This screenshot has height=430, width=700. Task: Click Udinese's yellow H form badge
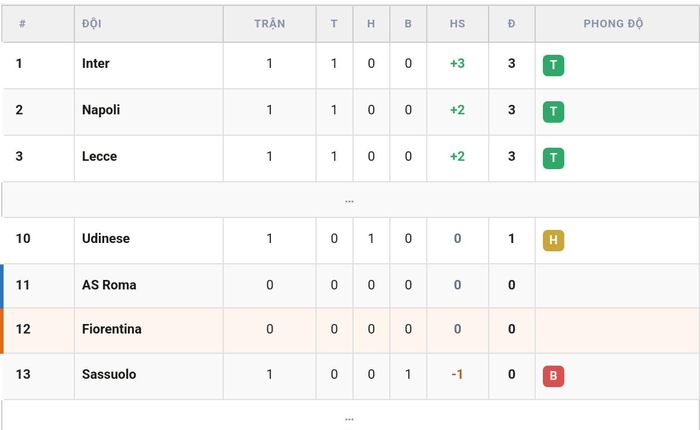pyautogui.click(x=553, y=240)
